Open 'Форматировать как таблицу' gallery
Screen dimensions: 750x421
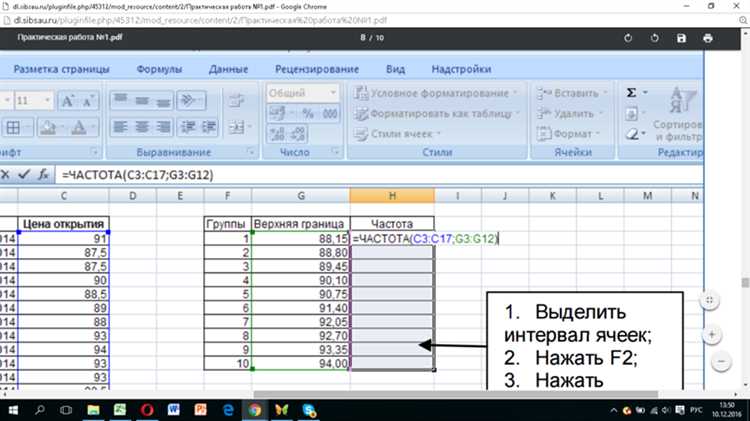pos(437,113)
